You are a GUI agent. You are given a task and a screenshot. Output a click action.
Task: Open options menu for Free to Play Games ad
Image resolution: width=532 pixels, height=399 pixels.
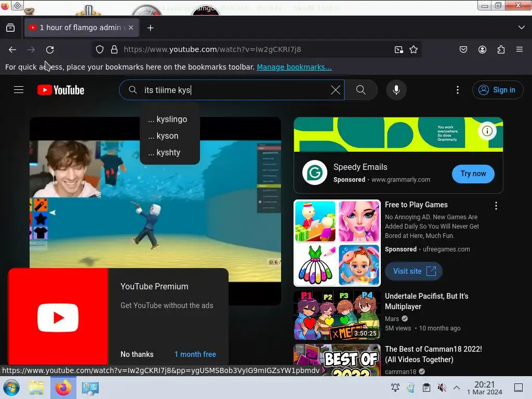click(496, 206)
